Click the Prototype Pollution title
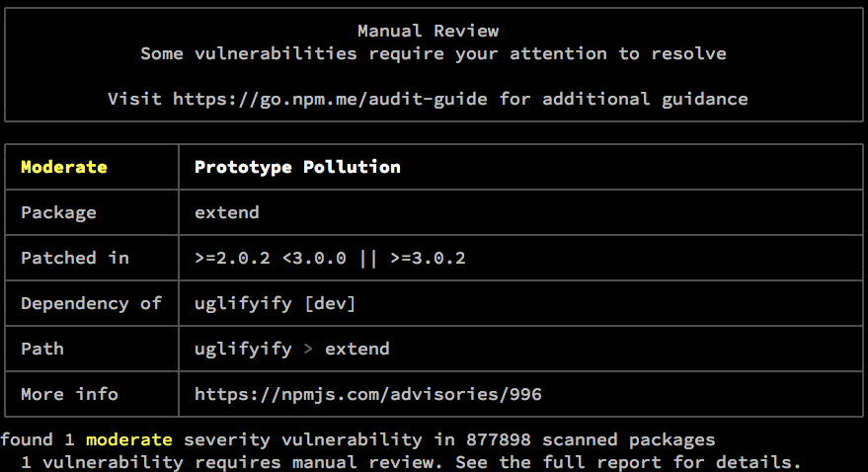Viewport: 868px width, 472px height. point(297,167)
